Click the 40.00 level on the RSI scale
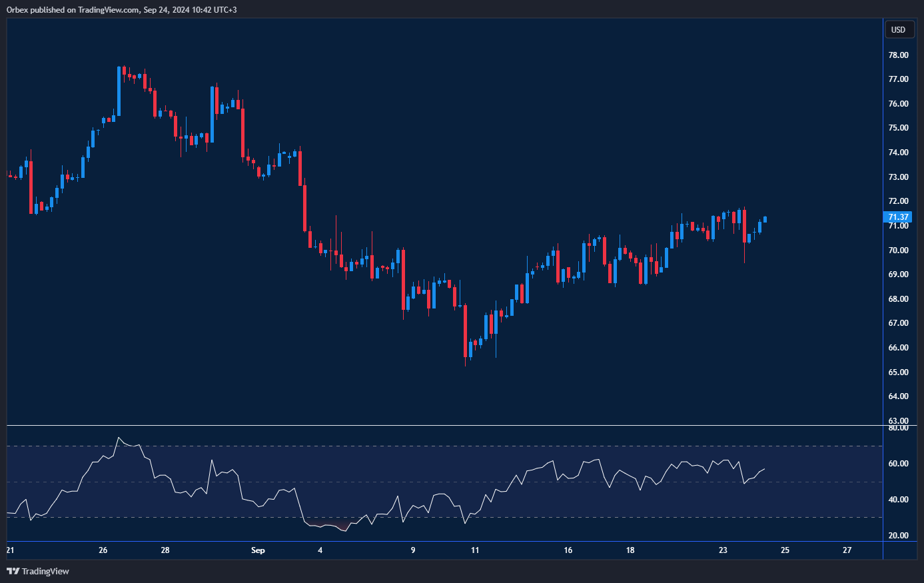 coord(899,500)
